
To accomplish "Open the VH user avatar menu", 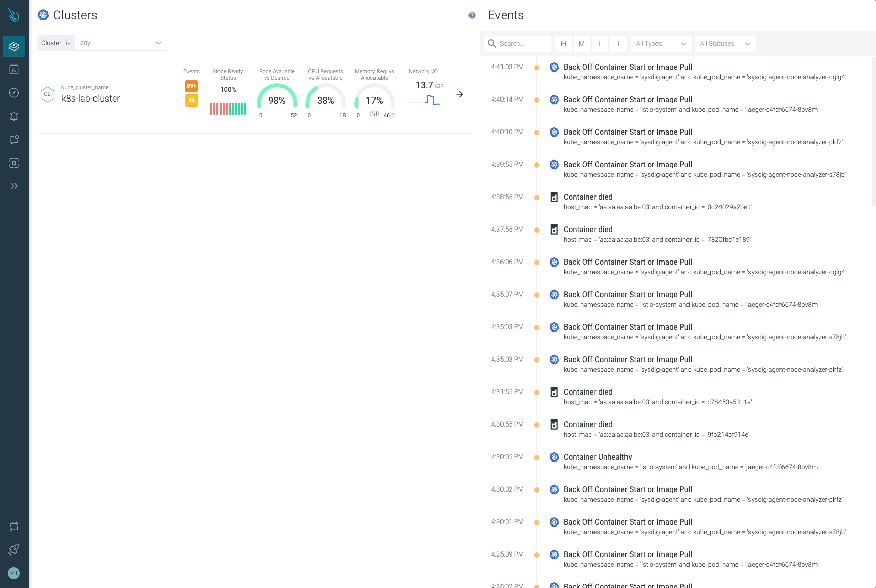I will point(14,573).
